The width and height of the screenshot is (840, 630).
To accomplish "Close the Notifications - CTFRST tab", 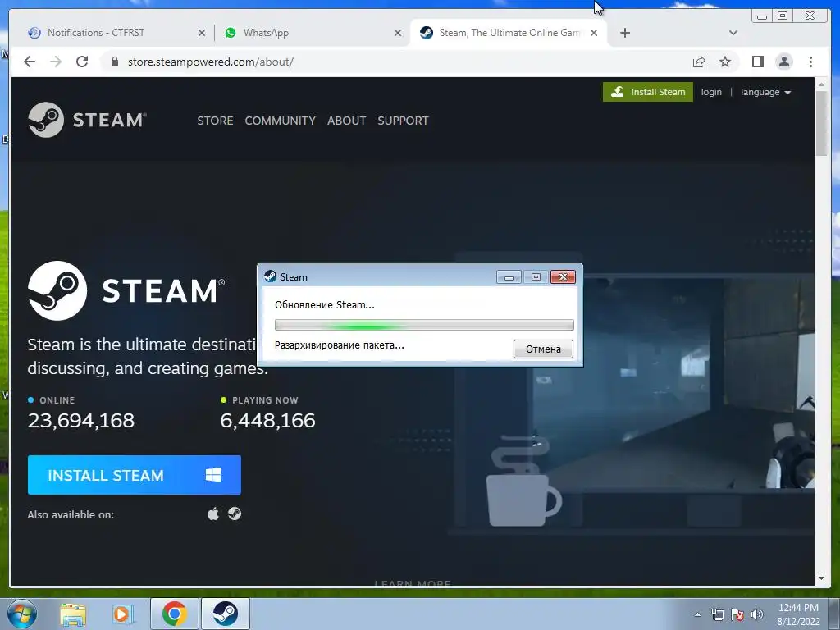I will click(202, 33).
